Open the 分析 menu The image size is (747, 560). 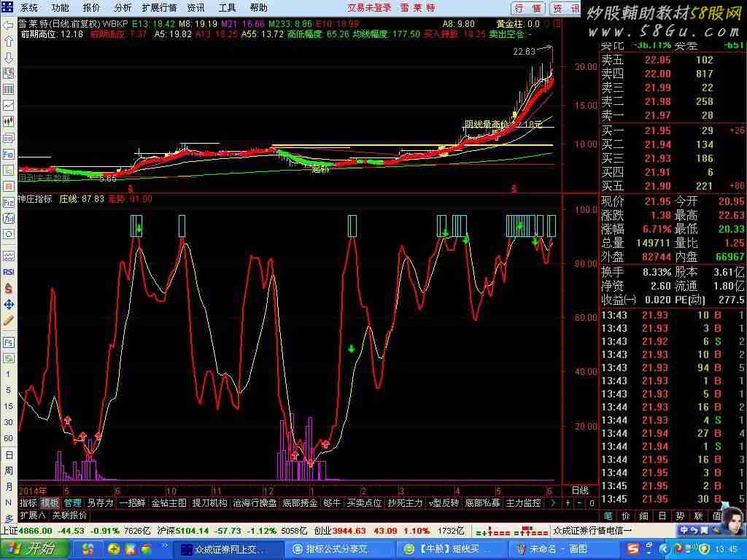(x=123, y=7)
